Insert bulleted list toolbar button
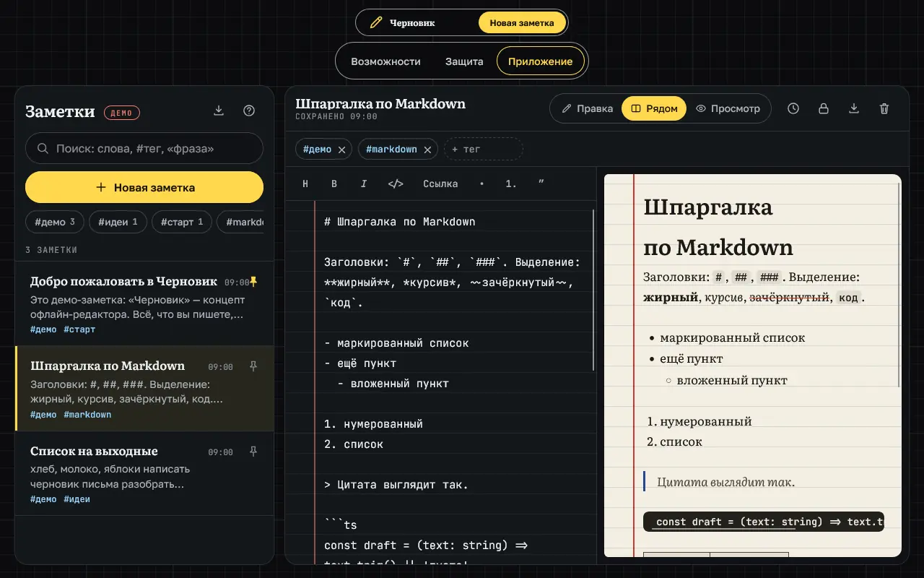Viewport: 924px width, 578px height. pos(481,184)
